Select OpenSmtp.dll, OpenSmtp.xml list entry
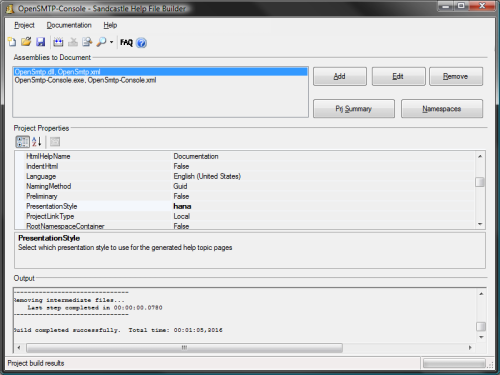The height and width of the screenshot is (375, 500). pyautogui.click(x=160, y=72)
